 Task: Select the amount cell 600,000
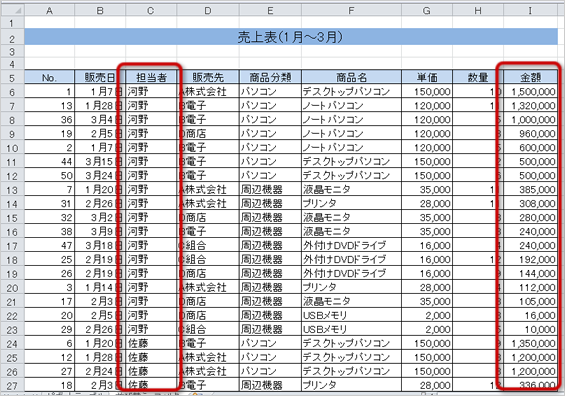click(530, 147)
